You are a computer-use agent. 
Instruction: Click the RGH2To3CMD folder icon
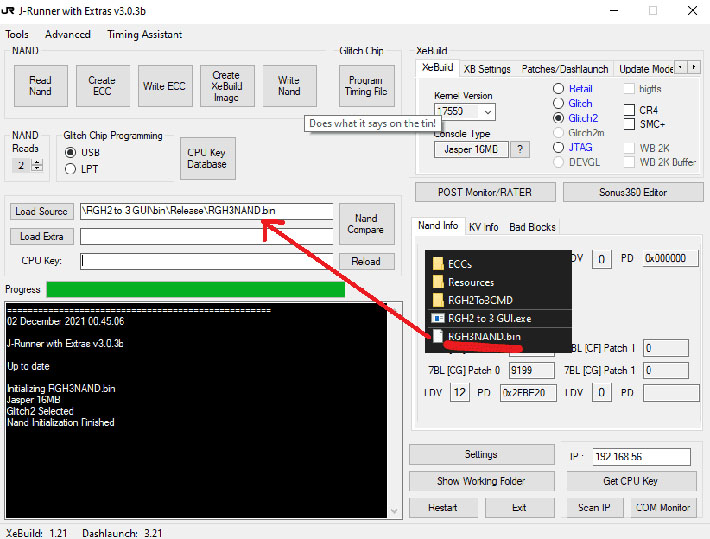coord(438,300)
